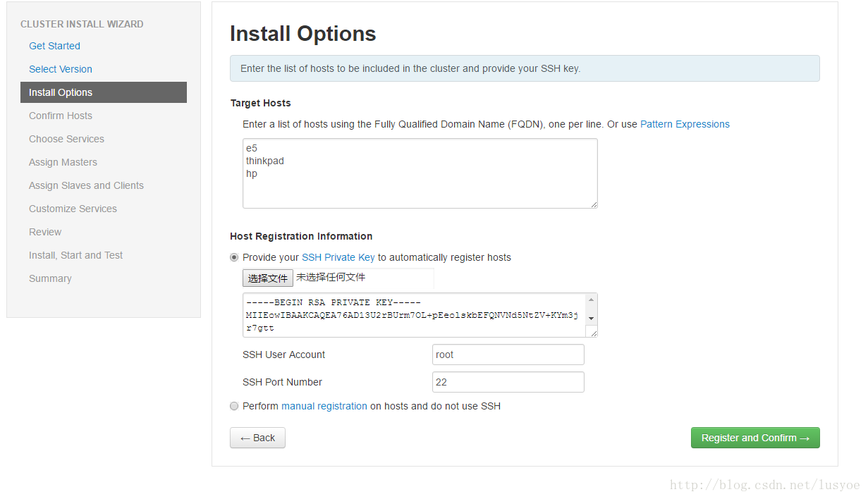868x499 pixels.
Task: Open Assign Masters wizard step
Action: point(63,162)
